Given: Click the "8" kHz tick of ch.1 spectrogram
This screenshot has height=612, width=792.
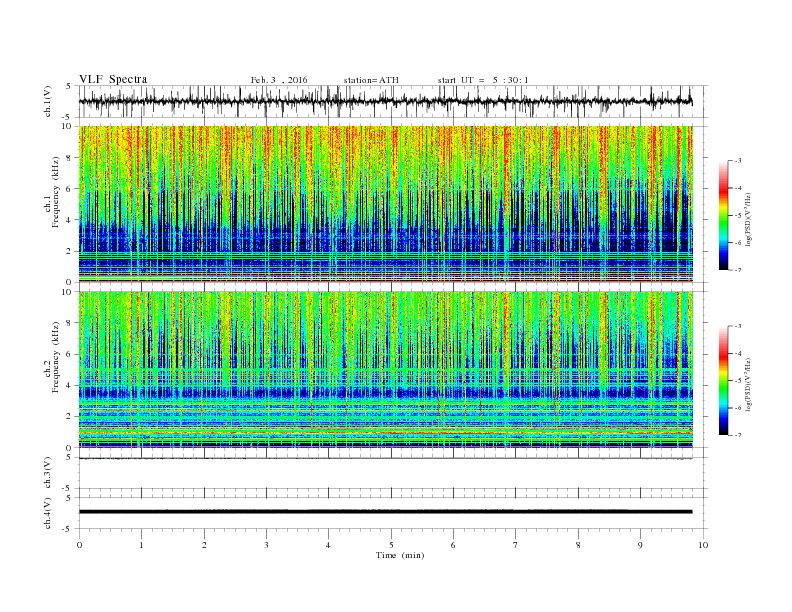Looking at the screenshot, I should (70, 158).
